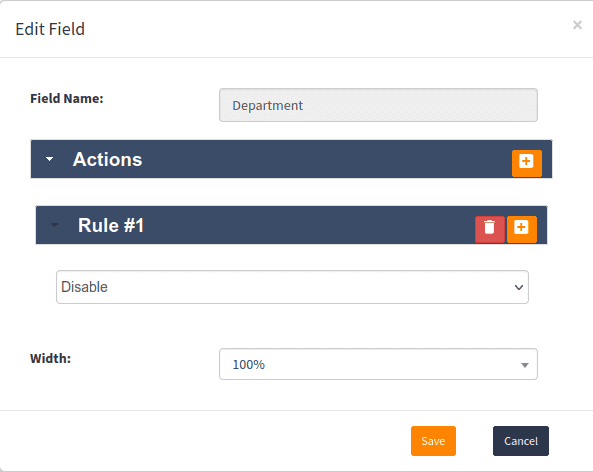Viewport: 593px width, 472px height.
Task: Click the chevron on the Disable select box
Action: pos(519,287)
